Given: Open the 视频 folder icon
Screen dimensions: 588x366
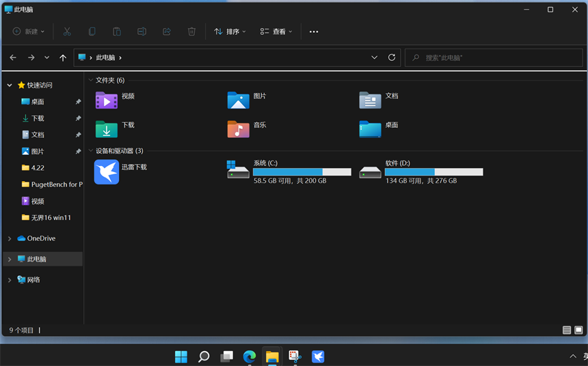Looking at the screenshot, I should [107, 100].
